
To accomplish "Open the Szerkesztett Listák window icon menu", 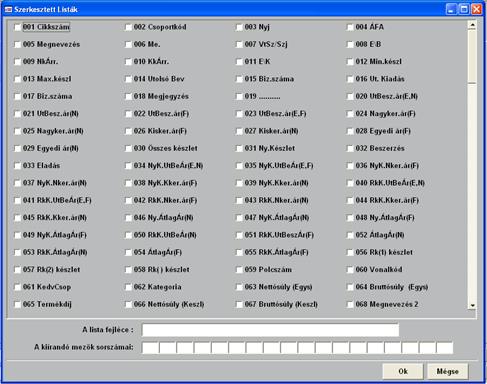I will pos(8,10).
